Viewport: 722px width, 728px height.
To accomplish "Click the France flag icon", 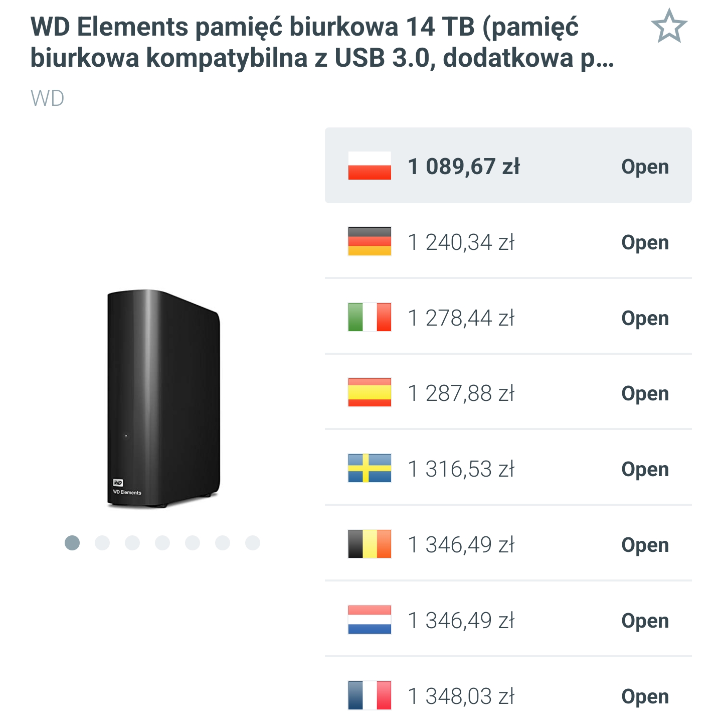I will (370, 695).
